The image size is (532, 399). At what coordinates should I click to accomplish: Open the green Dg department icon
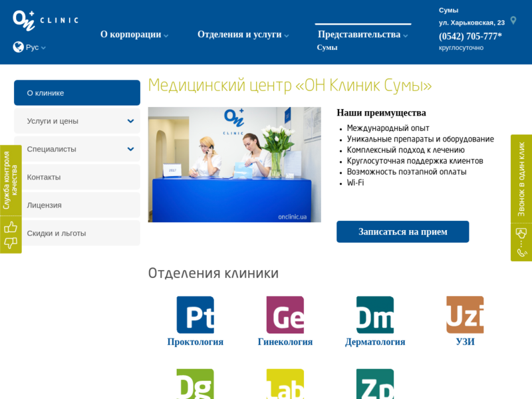click(x=195, y=384)
